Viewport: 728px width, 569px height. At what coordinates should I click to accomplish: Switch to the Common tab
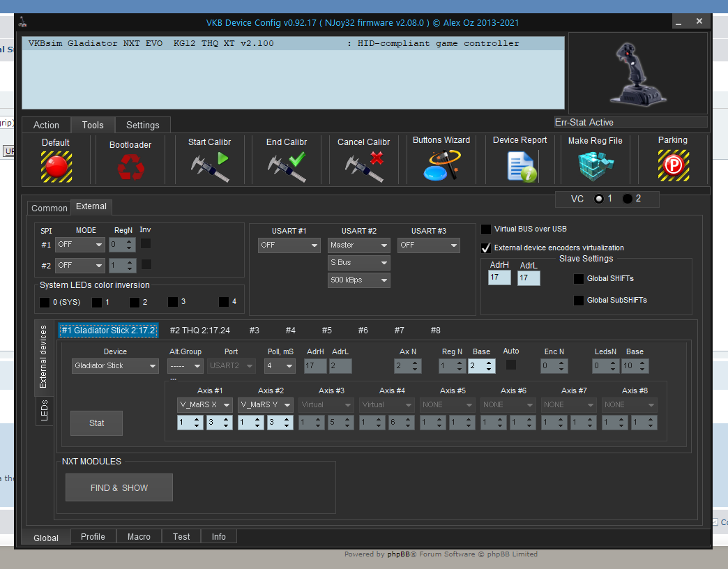point(50,208)
